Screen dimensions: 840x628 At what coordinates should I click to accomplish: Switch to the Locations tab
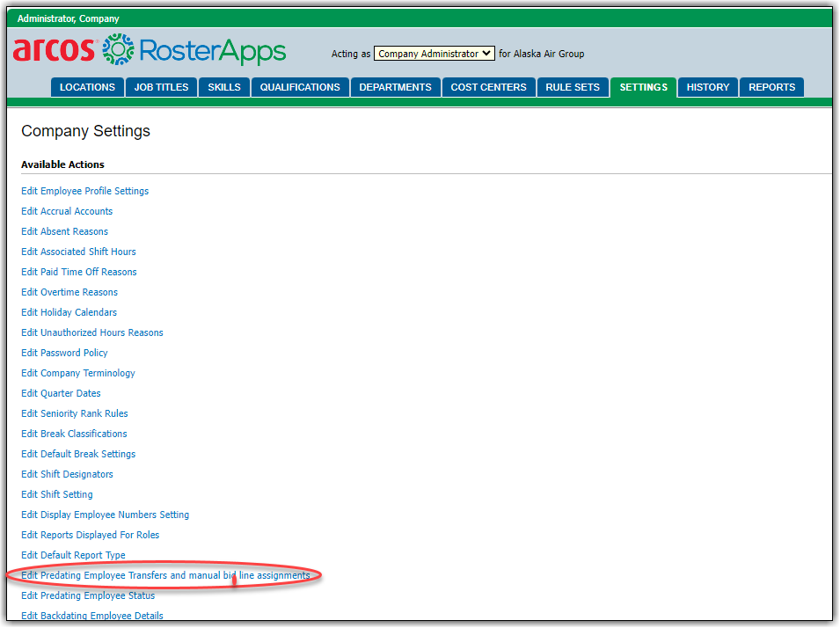click(87, 87)
